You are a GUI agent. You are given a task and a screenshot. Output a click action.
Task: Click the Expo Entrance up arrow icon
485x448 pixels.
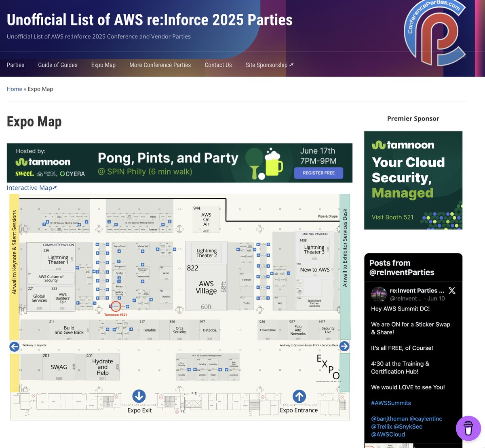[x=299, y=396]
